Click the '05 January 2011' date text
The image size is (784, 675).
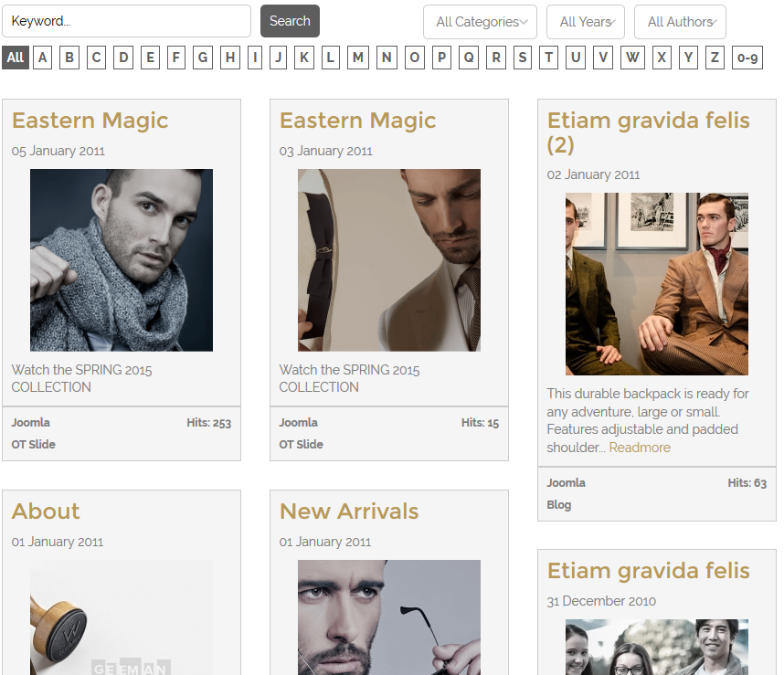(x=58, y=151)
